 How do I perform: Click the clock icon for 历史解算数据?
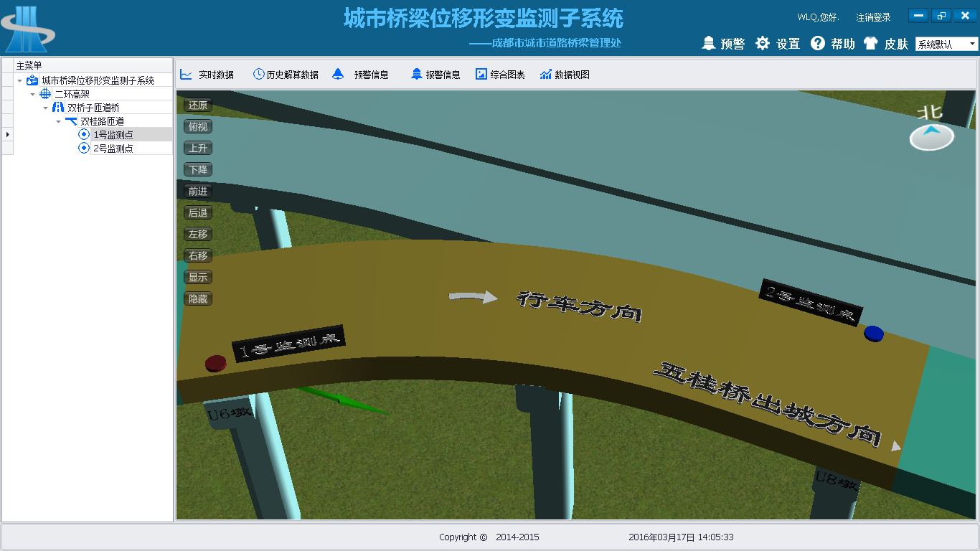click(x=258, y=74)
